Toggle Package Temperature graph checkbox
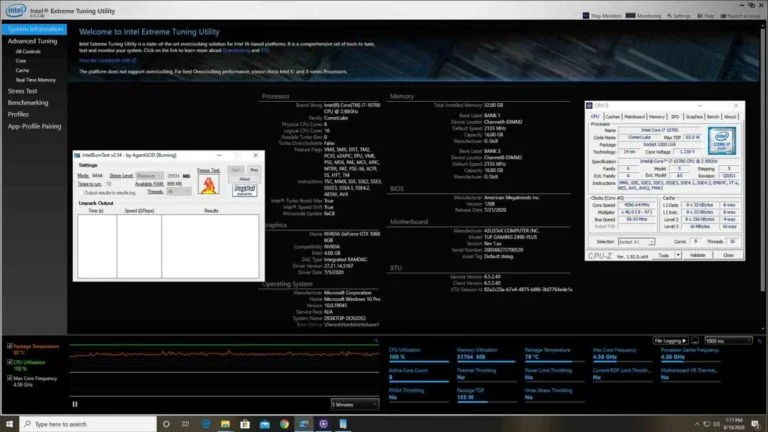Image resolution: width=768 pixels, height=432 pixels. (10, 346)
